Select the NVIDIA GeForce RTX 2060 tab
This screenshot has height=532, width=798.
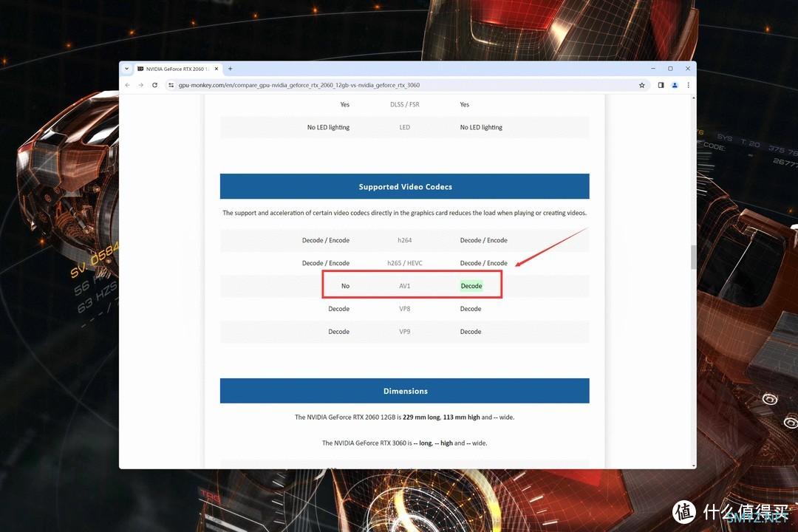(x=178, y=69)
